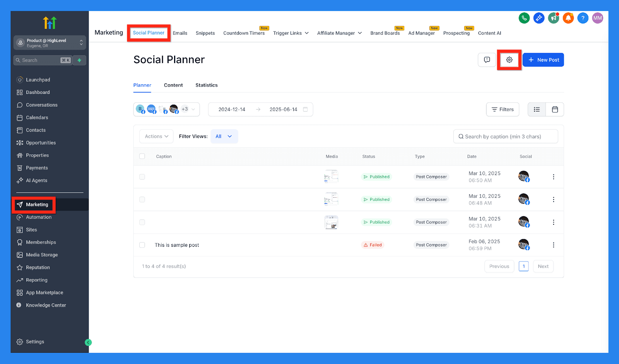Click the feedback comment icon button

coord(487,60)
